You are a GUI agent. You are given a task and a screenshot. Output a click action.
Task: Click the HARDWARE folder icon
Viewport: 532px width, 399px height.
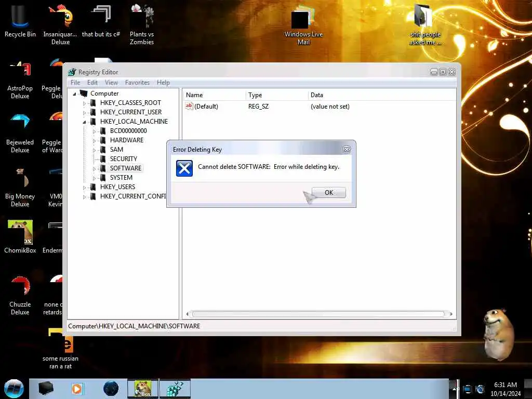(103, 140)
